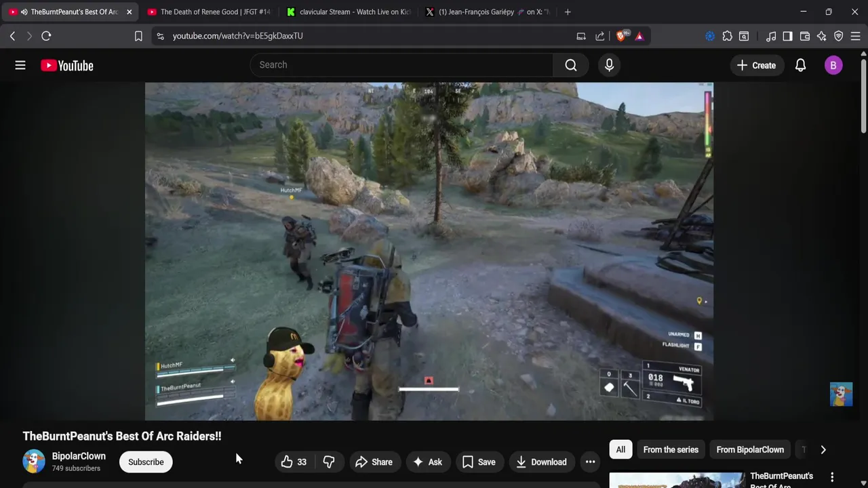Open the Brave Wallet icon
The height and width of the screenshot is (488, 868).
click(805, 36)
